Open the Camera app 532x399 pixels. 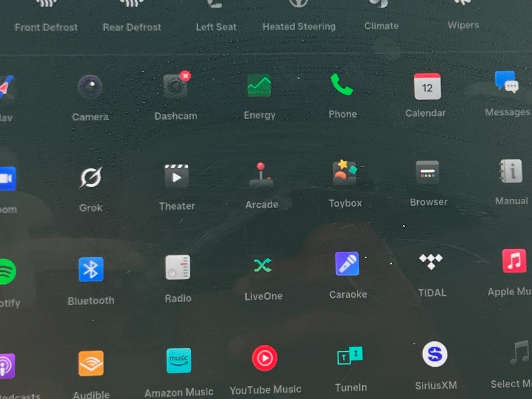90,87
